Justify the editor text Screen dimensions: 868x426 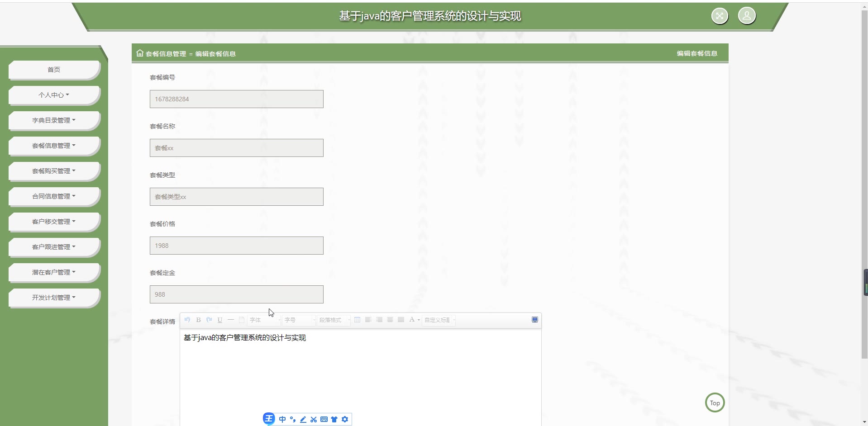tap(401, 320)
